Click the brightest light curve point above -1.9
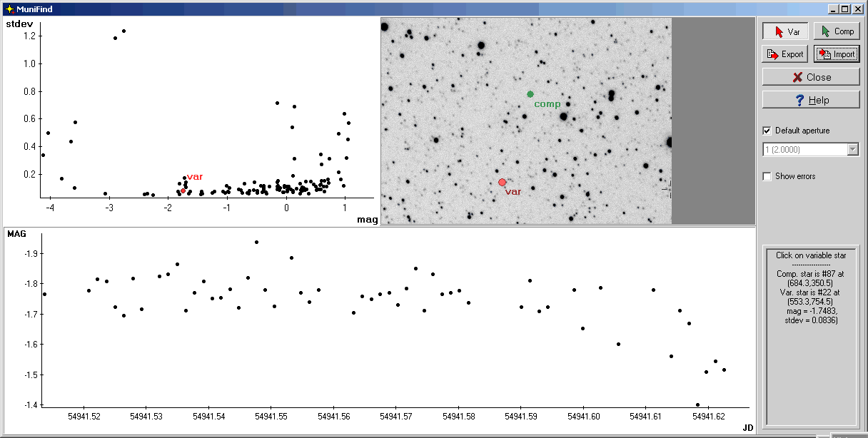 click(x=256, y=243)
